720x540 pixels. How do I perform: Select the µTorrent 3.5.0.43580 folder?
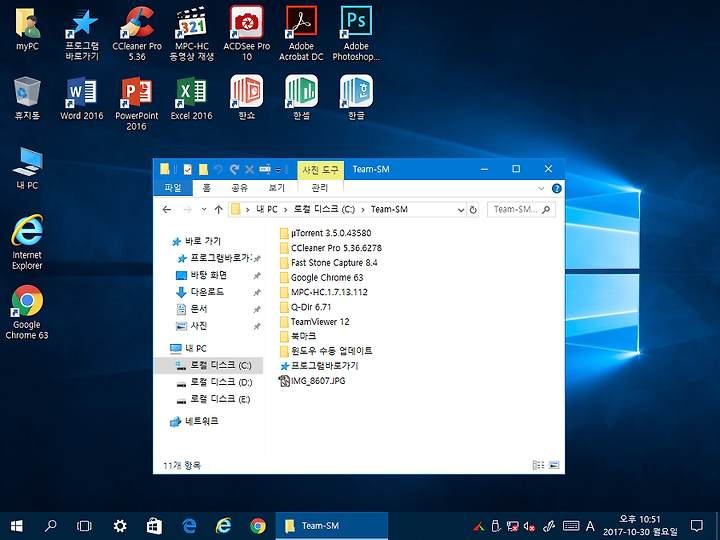pyautogui.click(x=326, y=233)
